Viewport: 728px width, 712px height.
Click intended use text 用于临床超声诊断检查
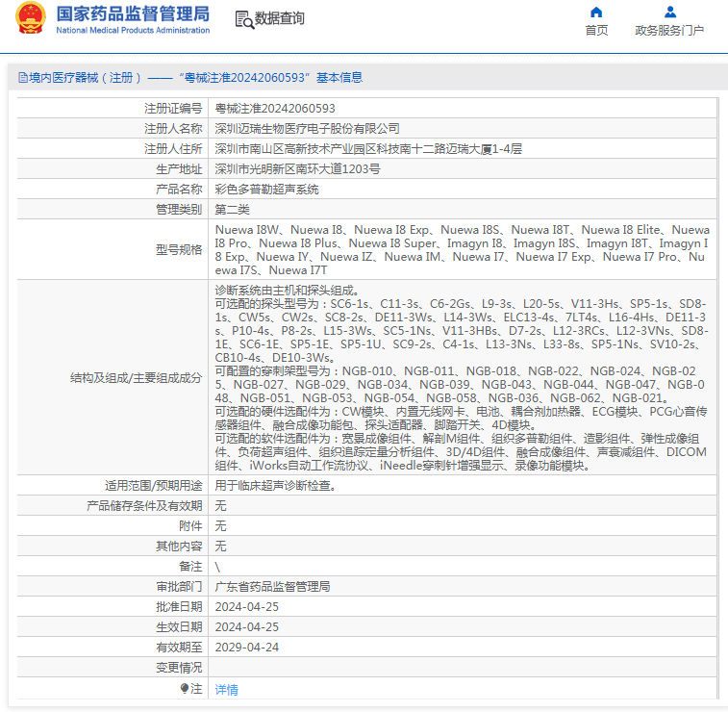click(x=276, y=486)
